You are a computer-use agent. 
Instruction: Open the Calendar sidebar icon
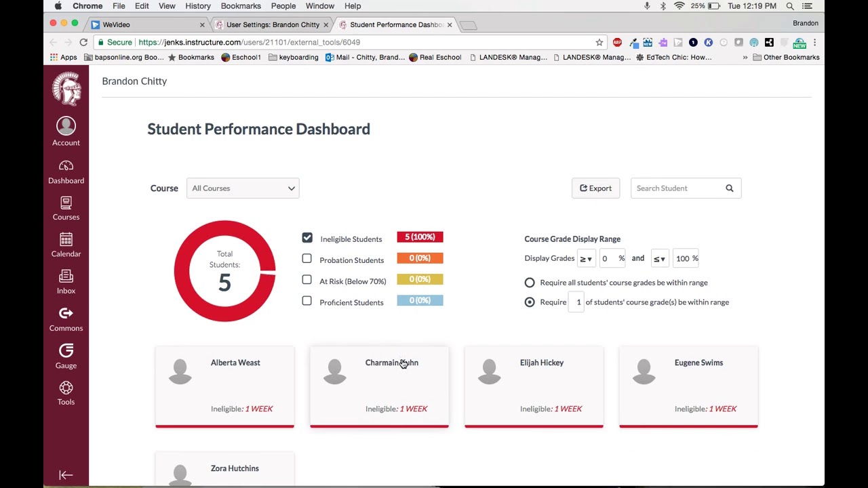[66, 245]
